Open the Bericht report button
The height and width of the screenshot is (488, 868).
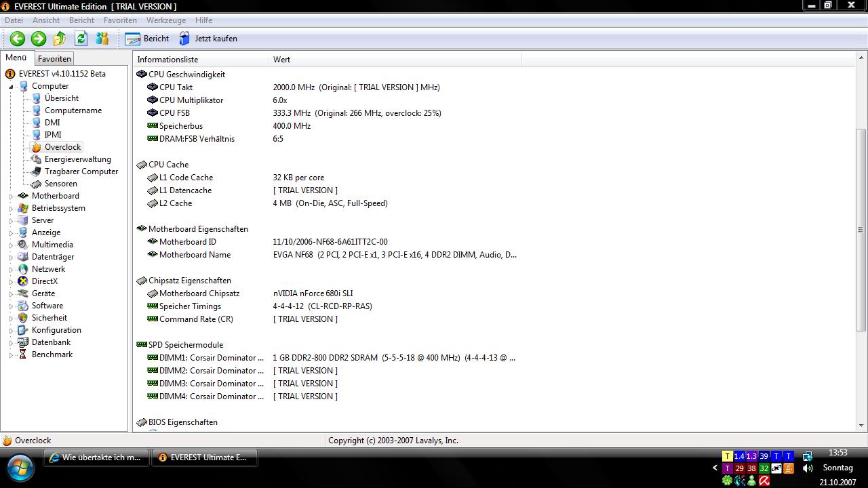point(147,39)
